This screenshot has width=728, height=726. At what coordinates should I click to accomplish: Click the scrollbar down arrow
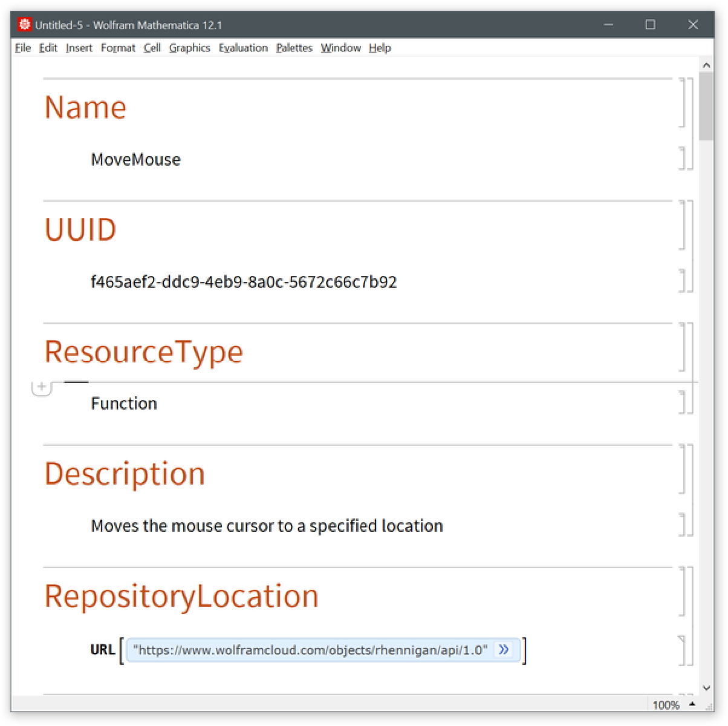click(x=706, y=688)
